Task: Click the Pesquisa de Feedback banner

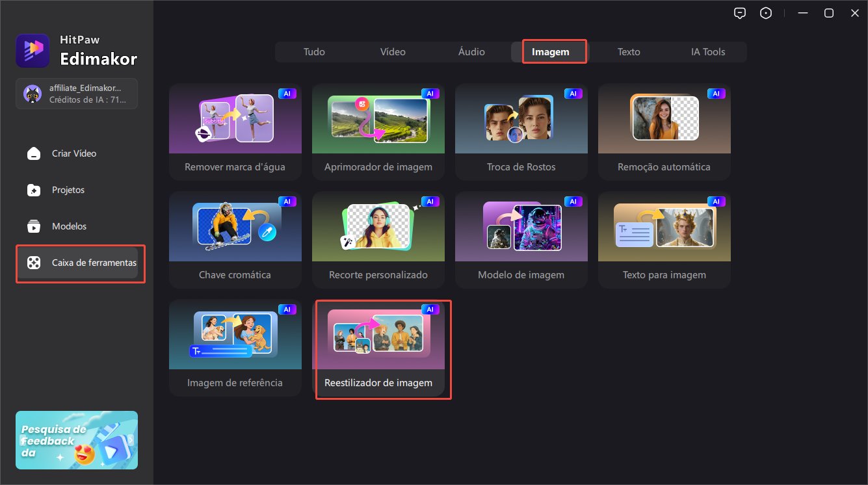Action: coord(77,440)
